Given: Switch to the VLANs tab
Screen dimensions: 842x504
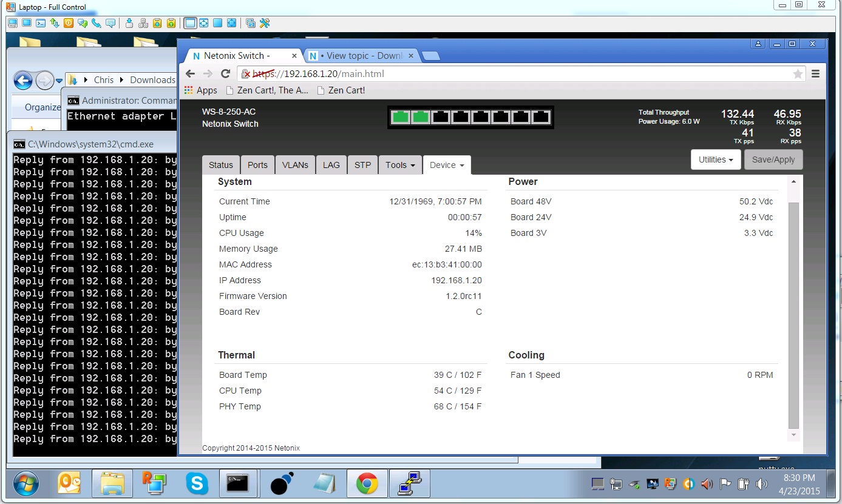Looking at the screenshot, I should [x=295, y=165].
